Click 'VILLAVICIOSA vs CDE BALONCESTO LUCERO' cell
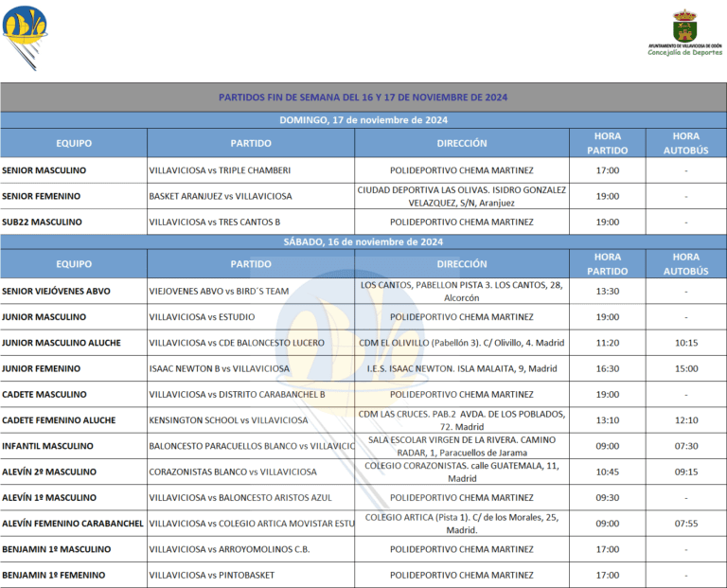Screen dimensions: 727x588 tap(251, 343)
